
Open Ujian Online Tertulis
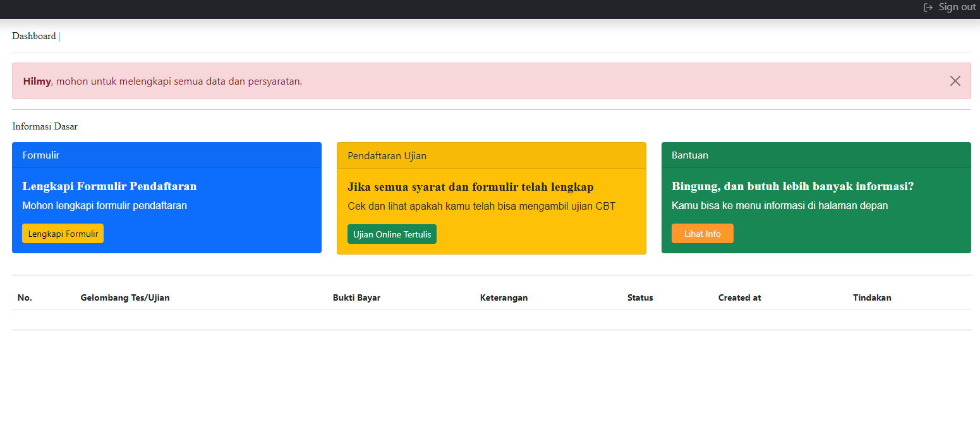pyautogui.click(x=392, y=234)
